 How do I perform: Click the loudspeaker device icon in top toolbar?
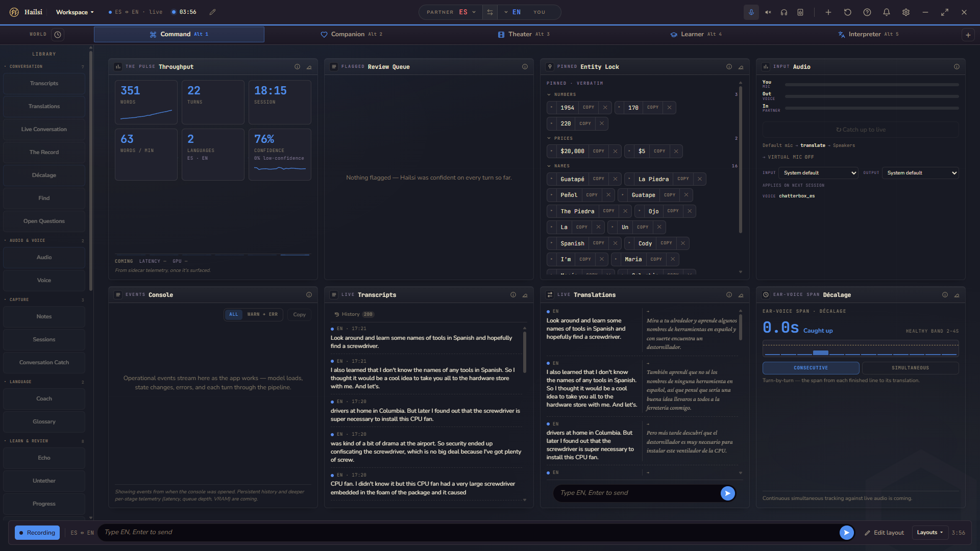(800, 12)
